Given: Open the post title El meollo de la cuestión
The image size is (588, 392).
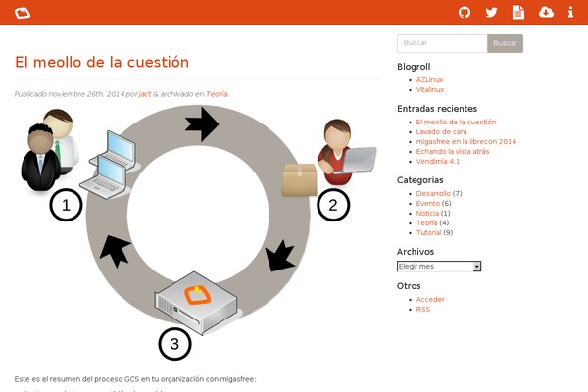Looking at the screenshot, I should point(102,63).
